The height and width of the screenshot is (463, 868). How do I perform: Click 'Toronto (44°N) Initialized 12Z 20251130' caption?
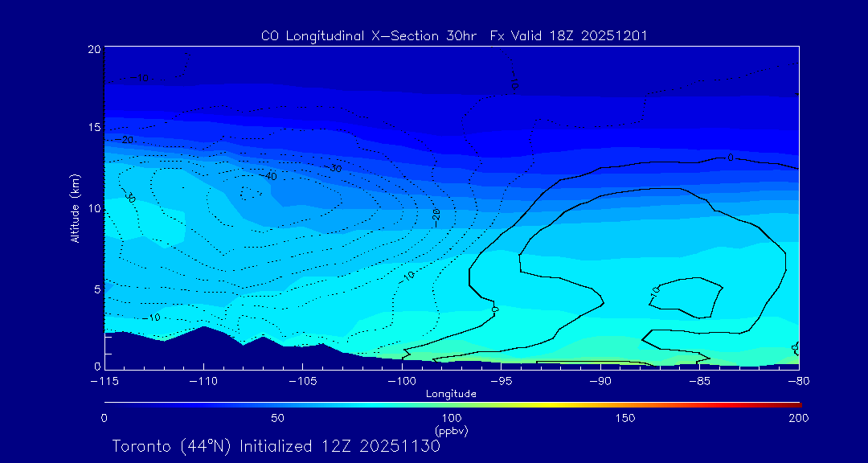coord(276,446)
